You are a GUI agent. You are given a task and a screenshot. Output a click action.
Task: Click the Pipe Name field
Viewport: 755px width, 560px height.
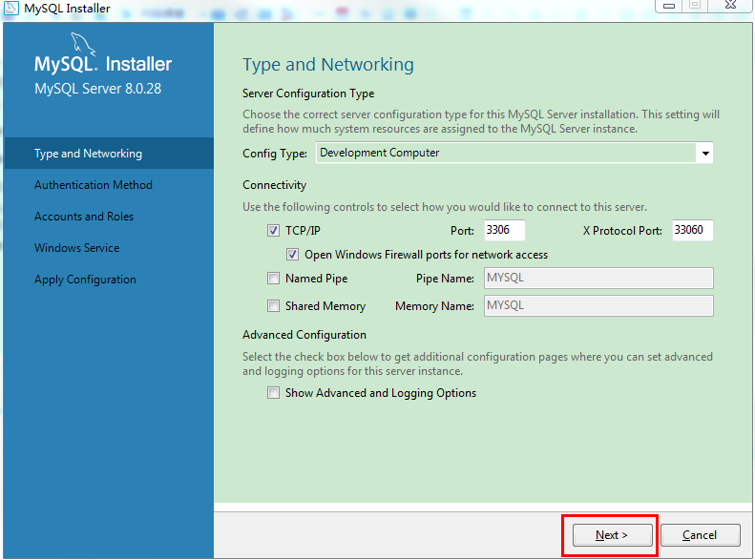(x=598, y=278)
